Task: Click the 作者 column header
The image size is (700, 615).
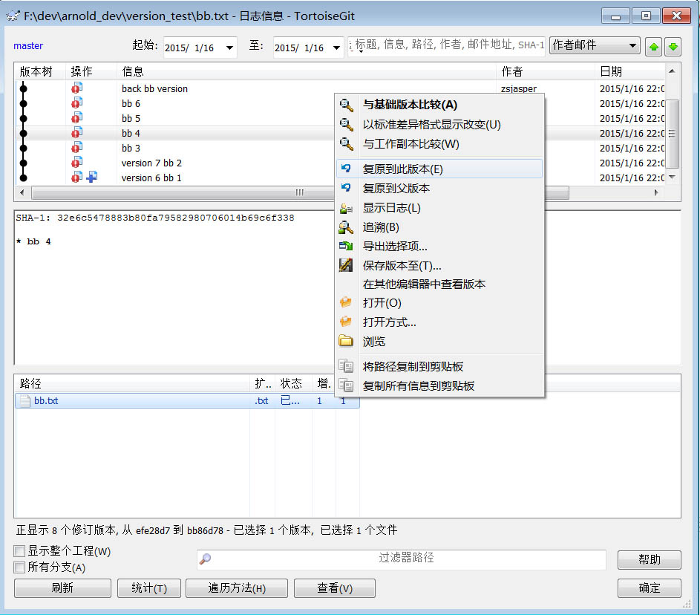Action: (545, 71)
